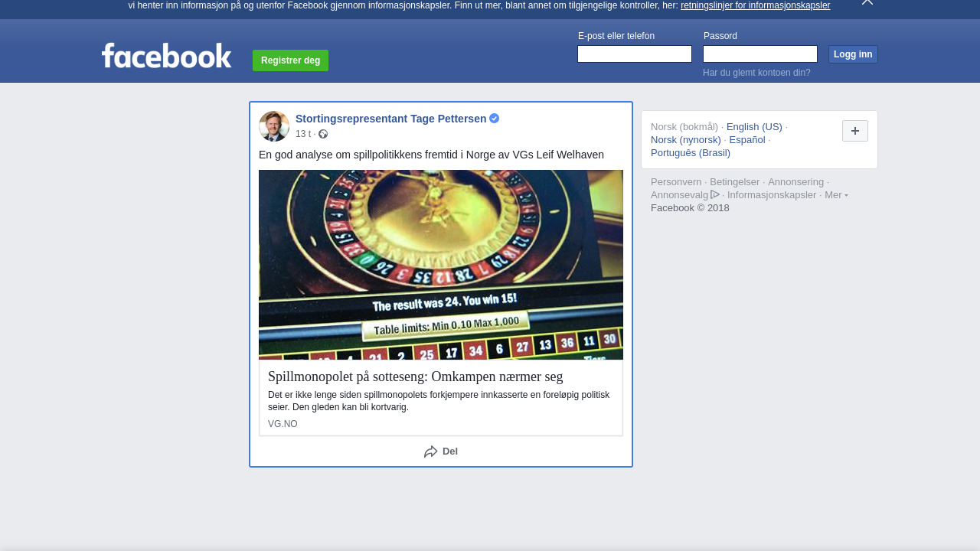Focus the E-post eller telefon field

(635, 54)
